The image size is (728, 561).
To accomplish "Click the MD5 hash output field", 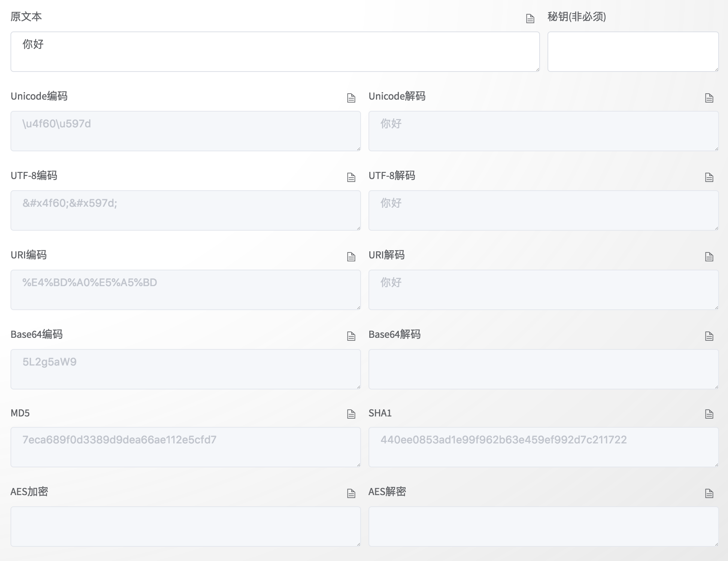I will [185, 447].
